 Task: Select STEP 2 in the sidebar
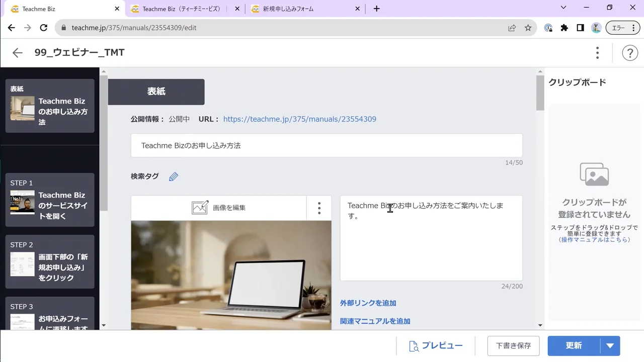(x=50, y=262)
